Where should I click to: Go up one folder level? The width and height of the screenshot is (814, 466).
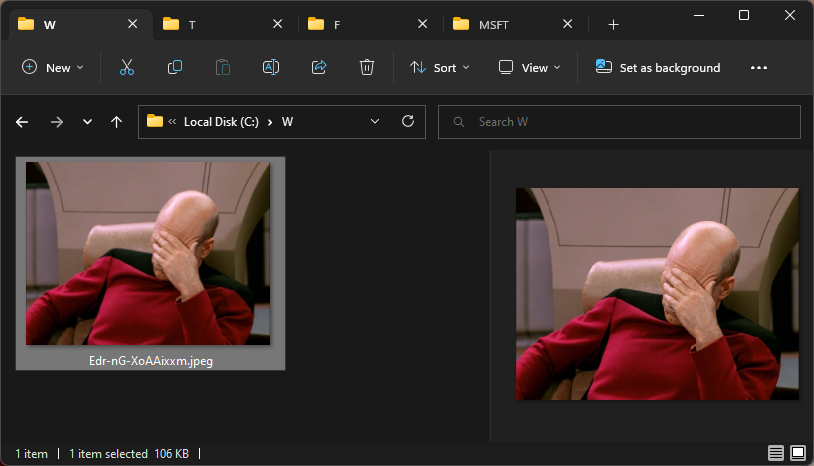116,122
